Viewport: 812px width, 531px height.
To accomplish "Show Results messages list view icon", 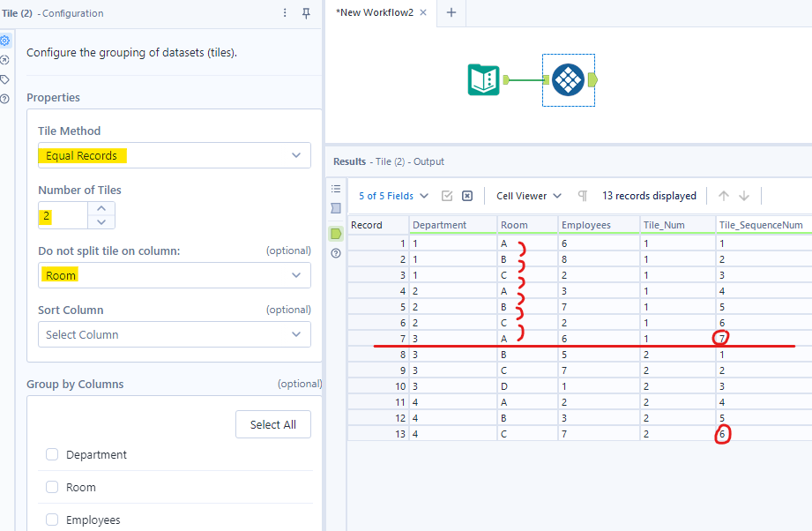I will tap(335, 189).
